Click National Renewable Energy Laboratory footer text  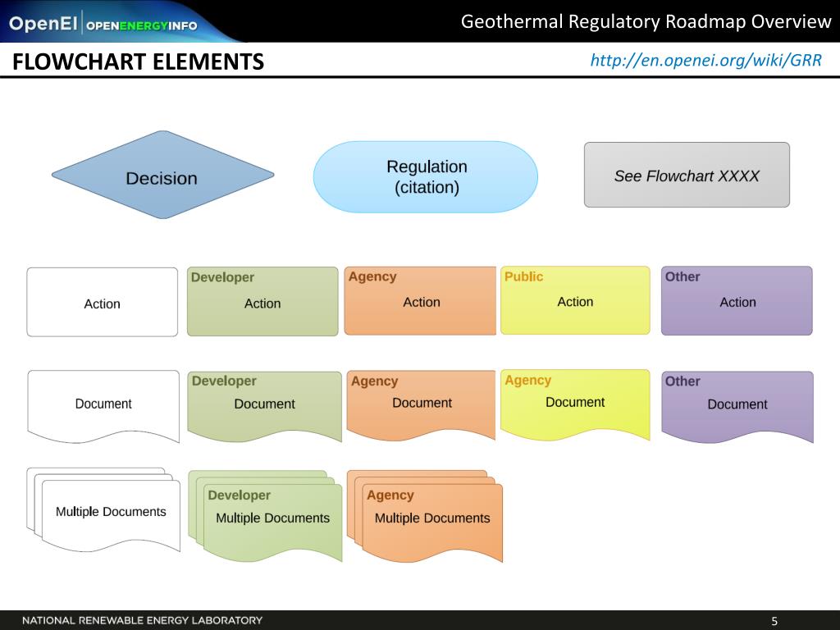143,620
